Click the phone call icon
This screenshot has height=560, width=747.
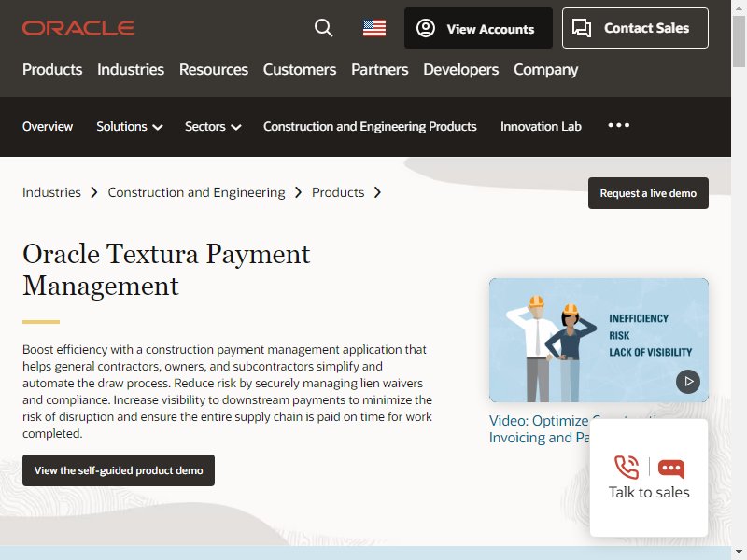pos(627,468)
